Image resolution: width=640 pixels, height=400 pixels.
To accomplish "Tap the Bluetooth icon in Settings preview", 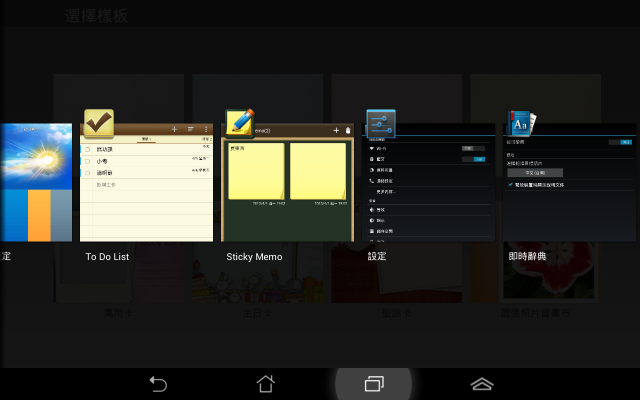I will pyautogui.click(x=371, y=159).
